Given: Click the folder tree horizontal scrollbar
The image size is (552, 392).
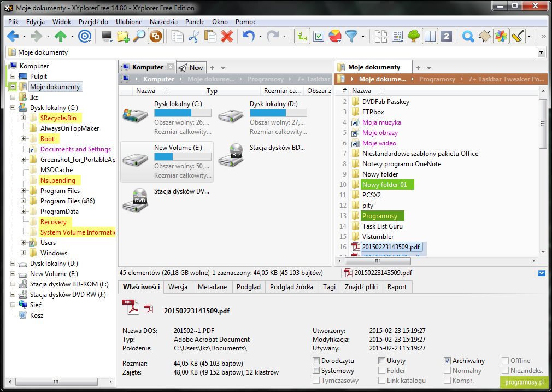Looking at the screenshot, I should [x=56, y=382].
